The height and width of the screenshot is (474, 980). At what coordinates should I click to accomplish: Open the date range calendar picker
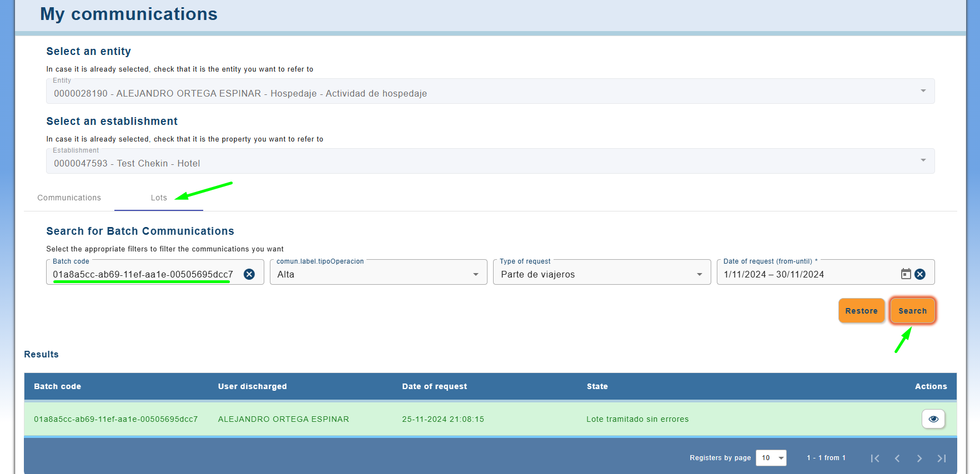(906, 274)
